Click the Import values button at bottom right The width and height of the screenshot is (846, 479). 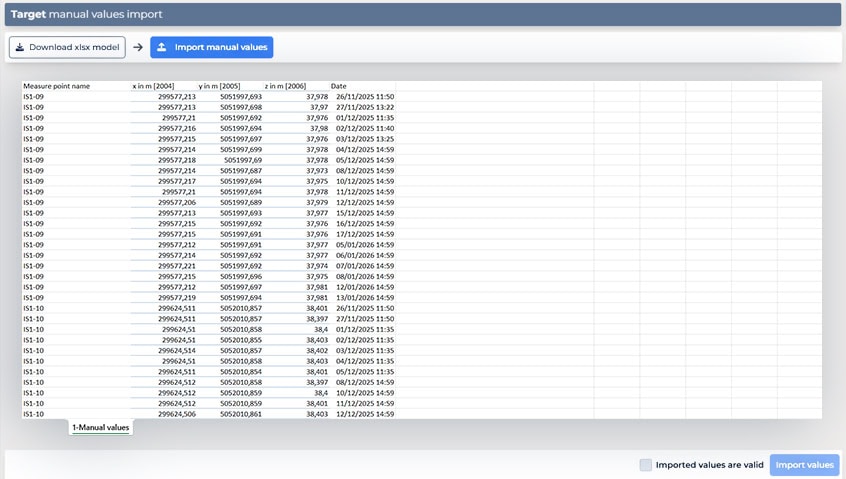[x=804, y=465]
